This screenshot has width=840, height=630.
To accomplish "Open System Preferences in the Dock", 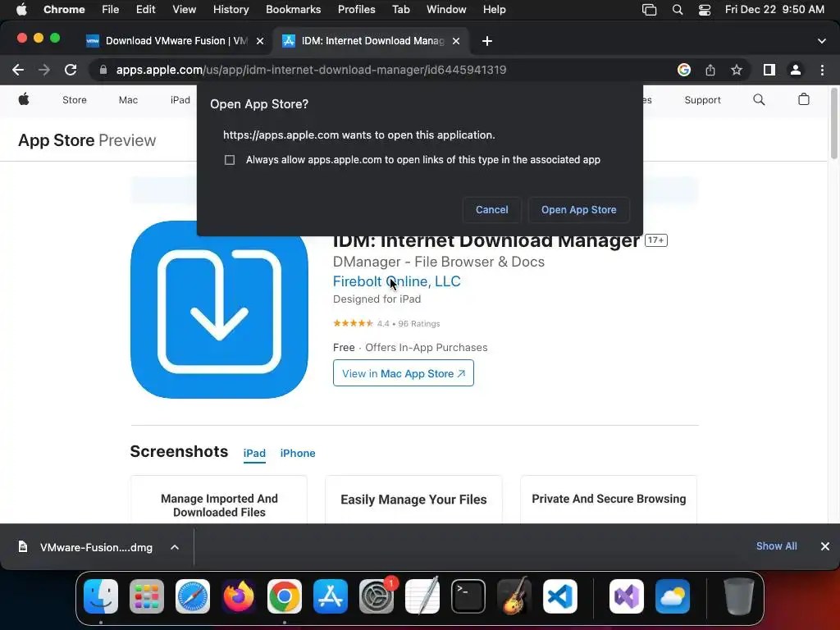I will [376, 596].
